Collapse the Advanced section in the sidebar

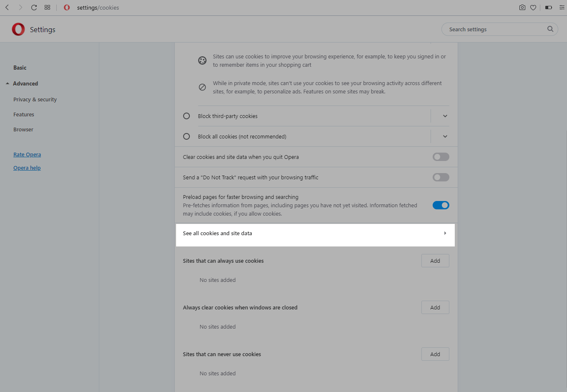(x=8, y=83)
